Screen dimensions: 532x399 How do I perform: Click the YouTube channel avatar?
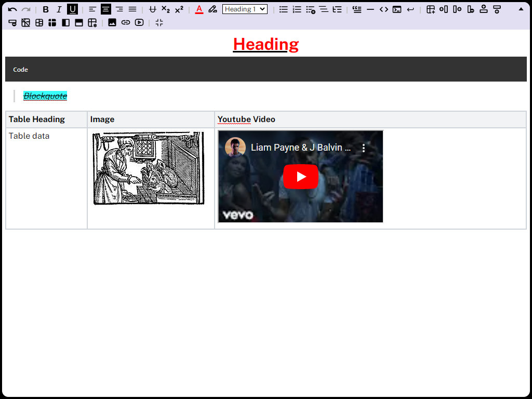point(235,147)
